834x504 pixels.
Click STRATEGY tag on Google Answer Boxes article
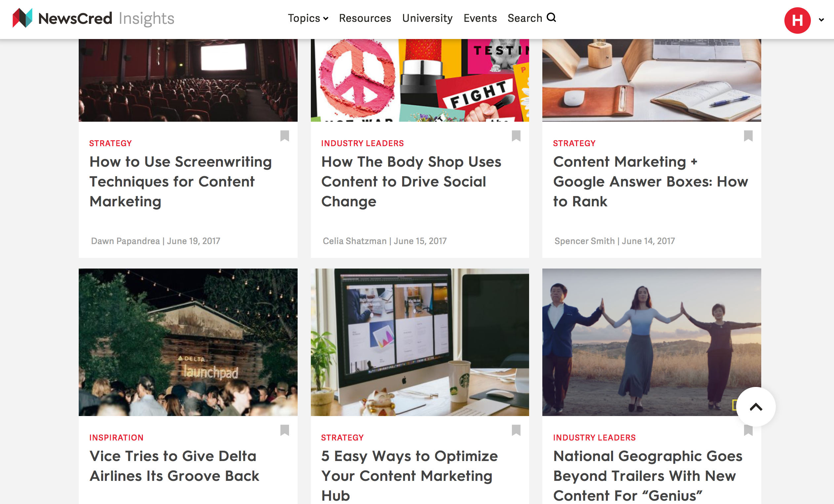(x=574, y=143)
